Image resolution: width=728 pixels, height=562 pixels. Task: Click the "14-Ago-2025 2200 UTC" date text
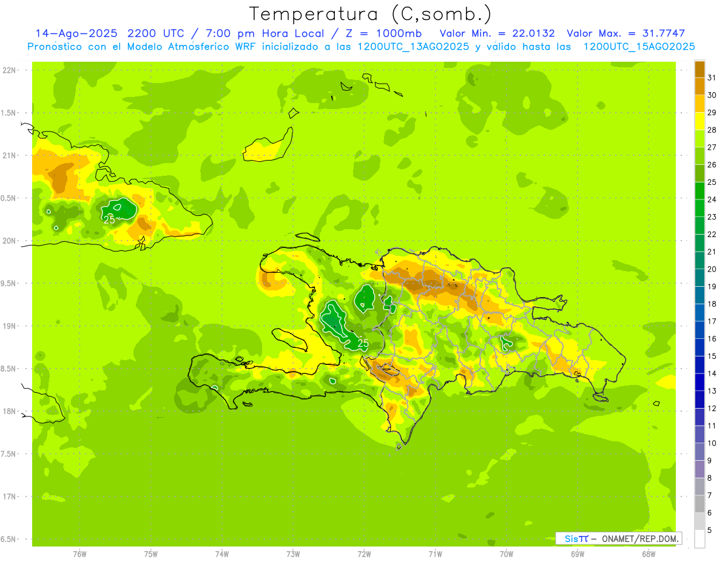pyautogui.click(x=109, y=33)
